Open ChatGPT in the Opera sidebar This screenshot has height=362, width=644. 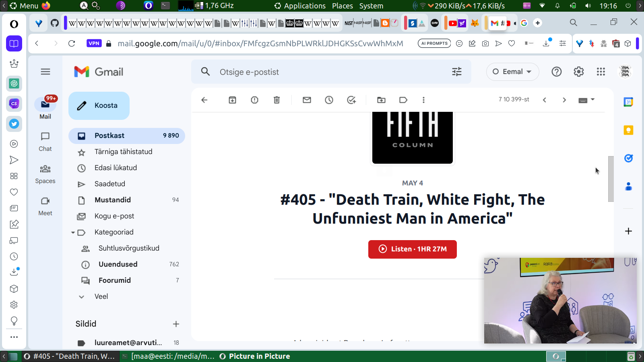pos(14,83)
